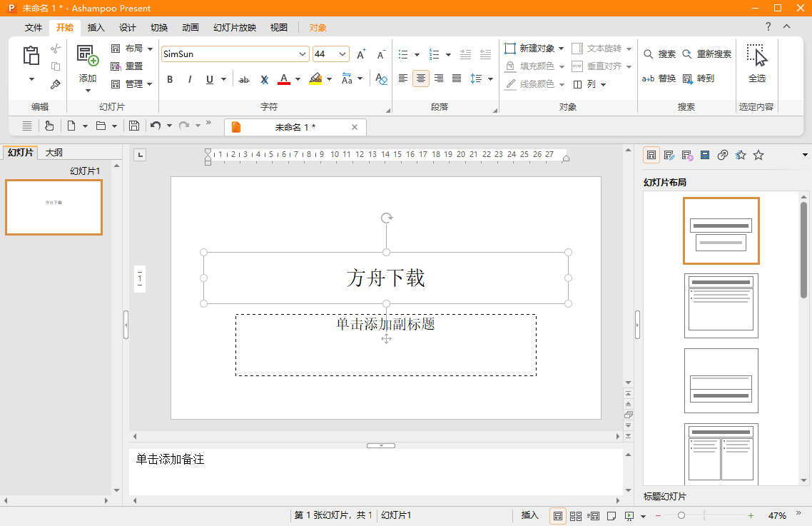Click the paste clipboard icon

pyautogui.click(x=31, y=56)
